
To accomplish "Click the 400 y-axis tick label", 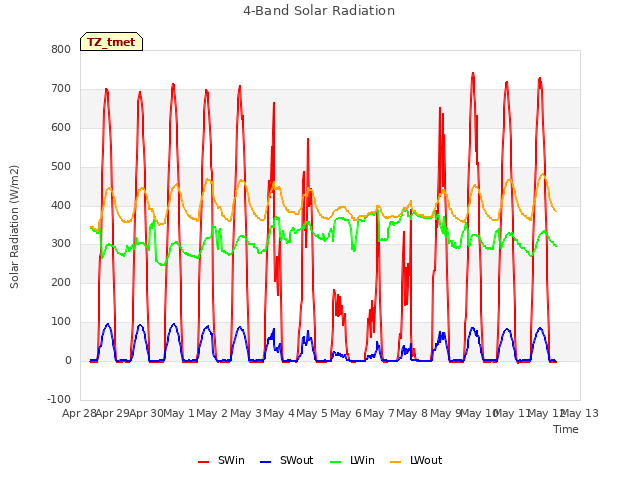I will 61,205.
